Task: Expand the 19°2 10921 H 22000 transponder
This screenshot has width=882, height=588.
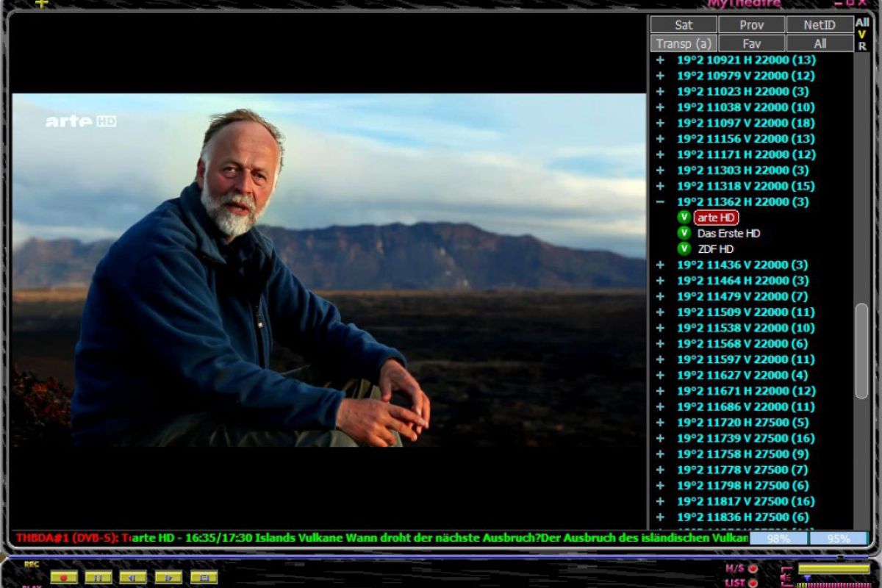Action: (660, 60)
